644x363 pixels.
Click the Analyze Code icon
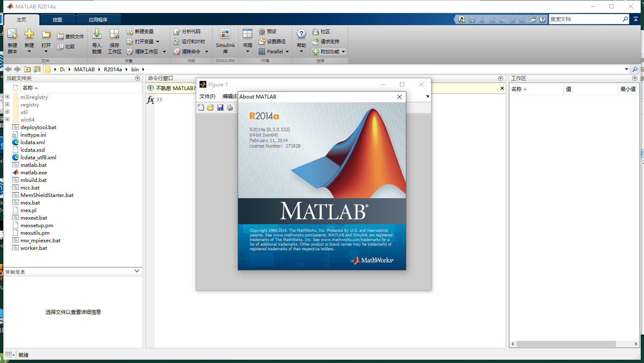click(177, 31)
